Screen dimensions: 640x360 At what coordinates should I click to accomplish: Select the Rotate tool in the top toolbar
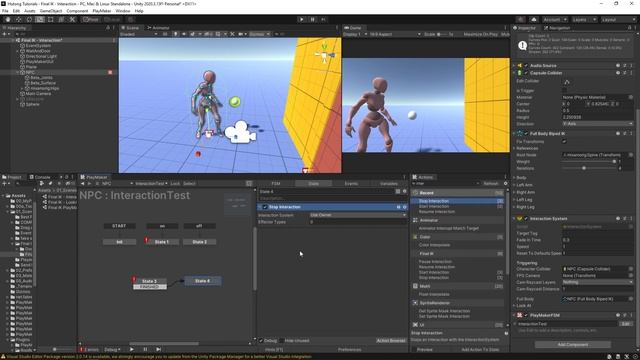tap(29, 19)
